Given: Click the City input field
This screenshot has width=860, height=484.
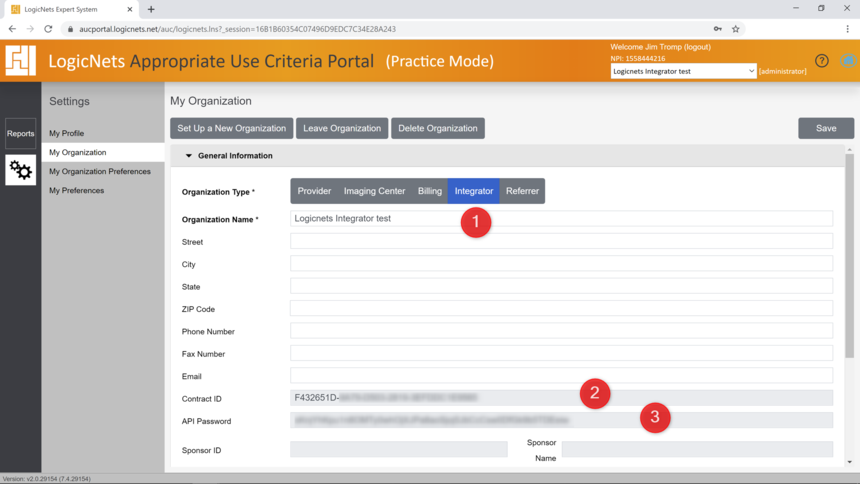Looking at the screenshot, I should [562, 263].
